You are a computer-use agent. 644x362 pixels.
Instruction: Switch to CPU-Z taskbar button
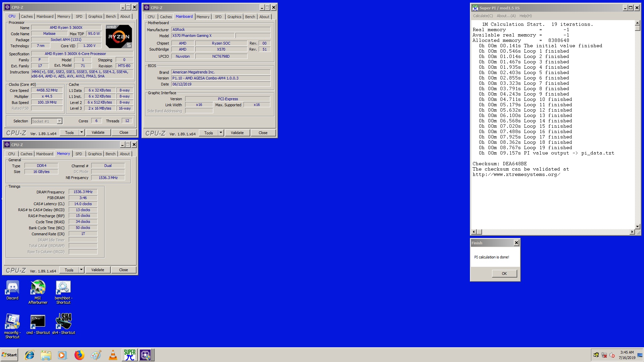pyautogui.click(x=146, y=355)
